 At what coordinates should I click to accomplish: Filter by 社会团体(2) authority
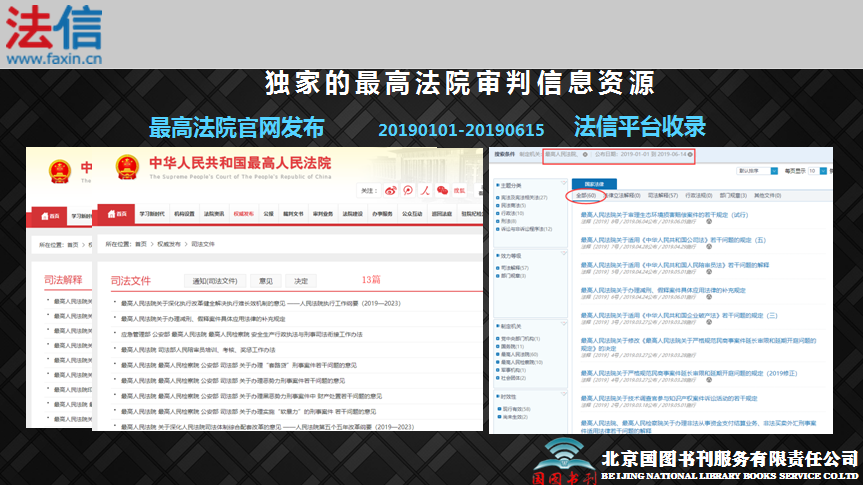(513, 378)
